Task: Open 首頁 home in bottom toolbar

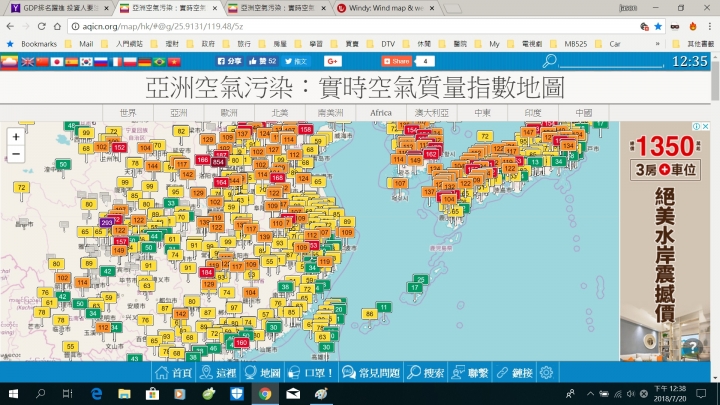Action: (x=172, y=373)
